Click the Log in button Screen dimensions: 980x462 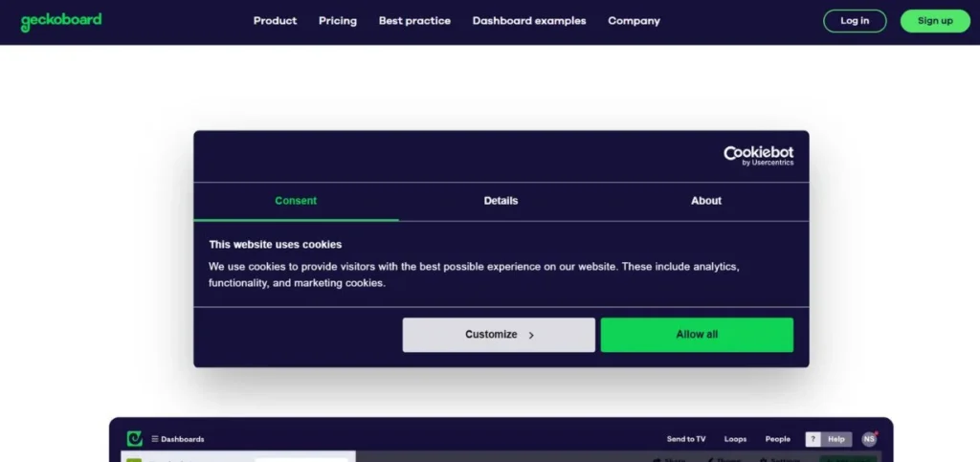tap(855, 21)
